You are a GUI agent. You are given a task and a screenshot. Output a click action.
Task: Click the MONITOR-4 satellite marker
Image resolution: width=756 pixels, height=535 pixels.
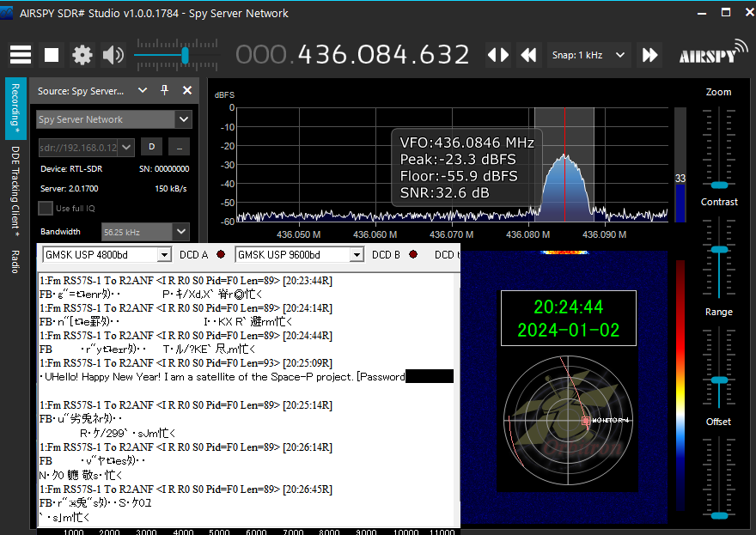(586, 420)
